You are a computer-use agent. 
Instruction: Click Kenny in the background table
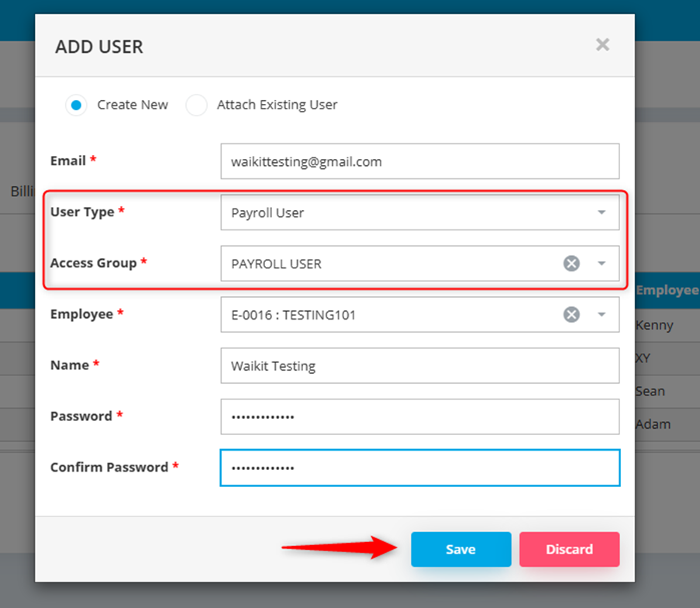click(654, 325)
